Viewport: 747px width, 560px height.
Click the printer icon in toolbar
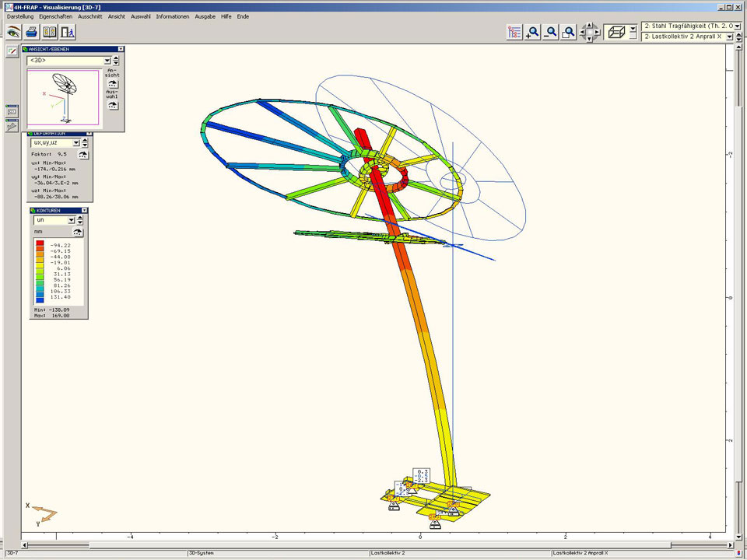pos(32,32)
